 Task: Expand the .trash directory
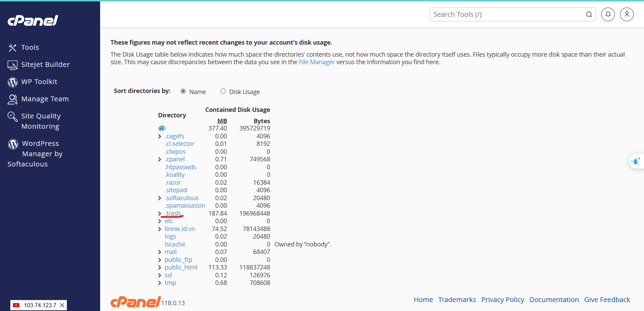coord(159,214)
